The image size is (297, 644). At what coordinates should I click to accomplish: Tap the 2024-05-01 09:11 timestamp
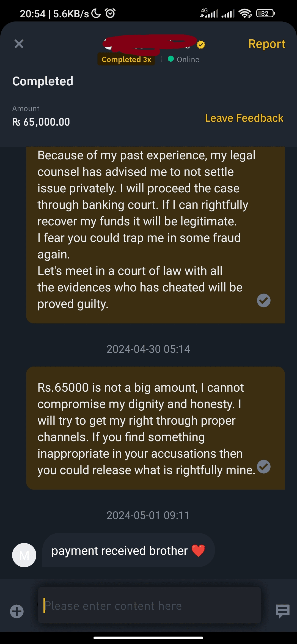[x=148, y=515]
